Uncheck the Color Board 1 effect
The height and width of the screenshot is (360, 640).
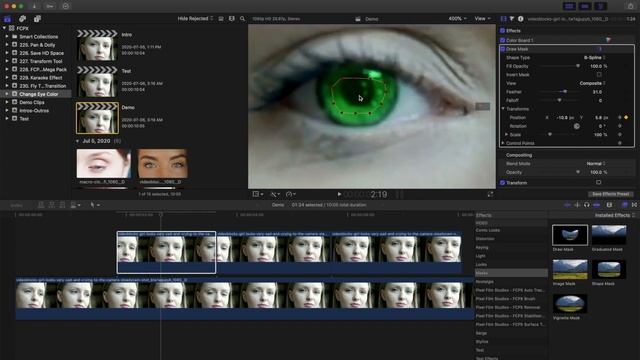pos(502,40)
